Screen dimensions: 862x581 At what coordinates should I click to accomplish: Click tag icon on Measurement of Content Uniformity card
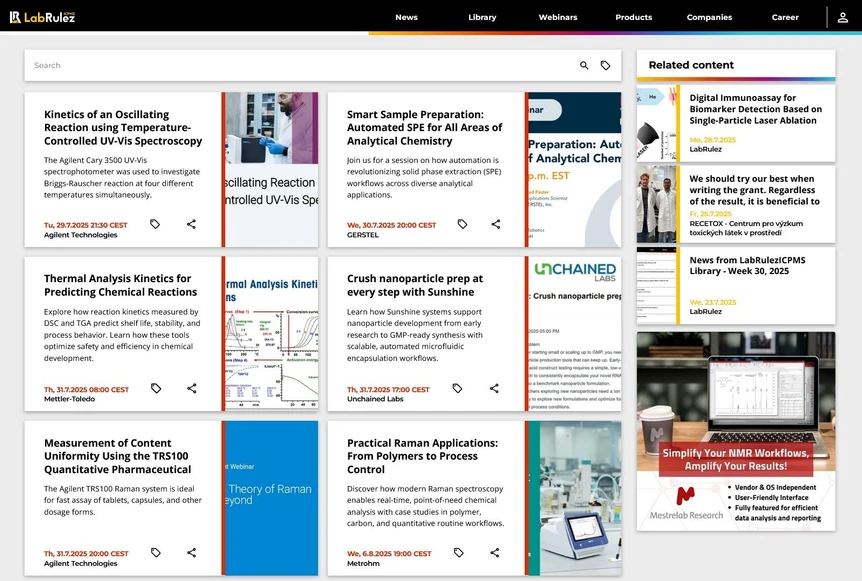(156, 552)
